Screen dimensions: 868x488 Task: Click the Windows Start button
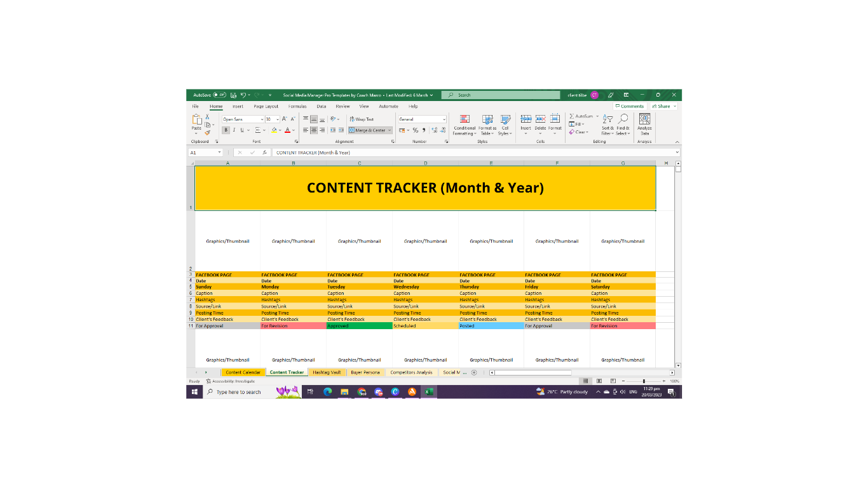pos(194,392)
